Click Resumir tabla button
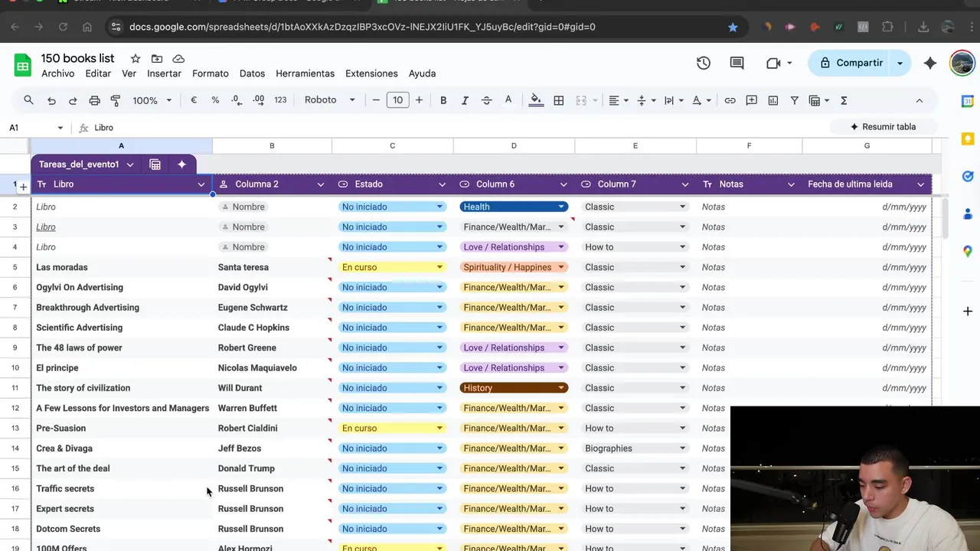This screenshot has width=980, height=551. coord(883,127)
